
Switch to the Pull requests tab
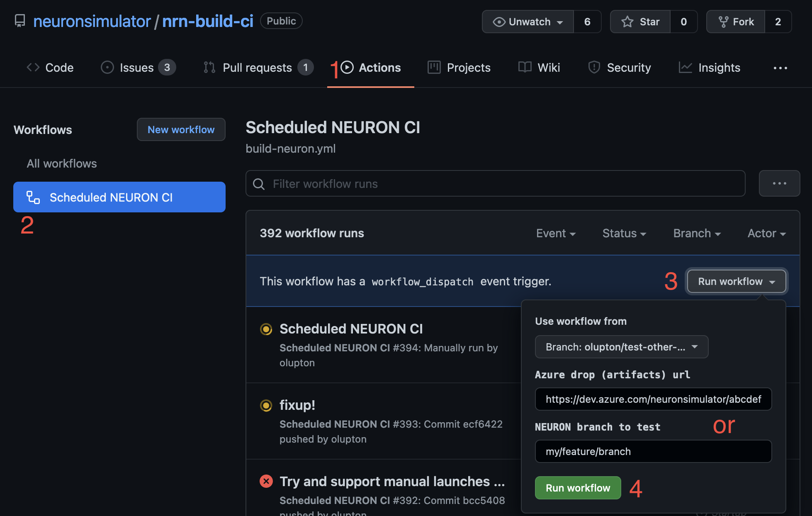coord(257,68)
